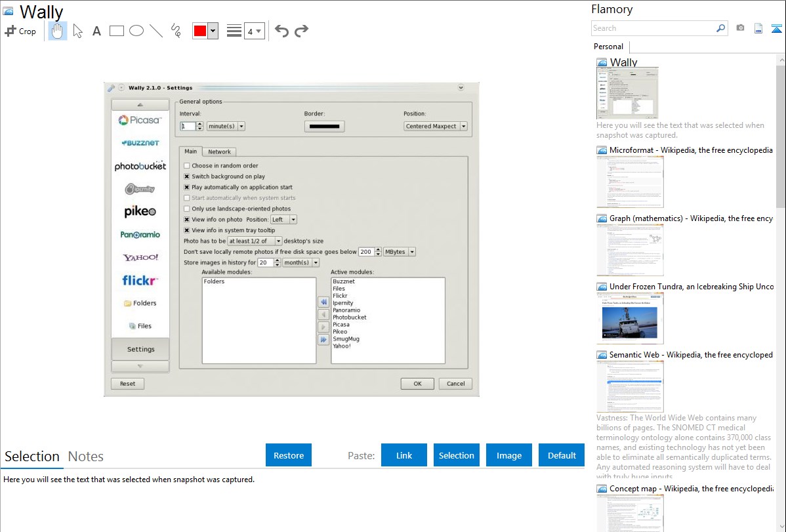
Task: Open the Files item in Wally sidebar
Action: tap(140, 326)
